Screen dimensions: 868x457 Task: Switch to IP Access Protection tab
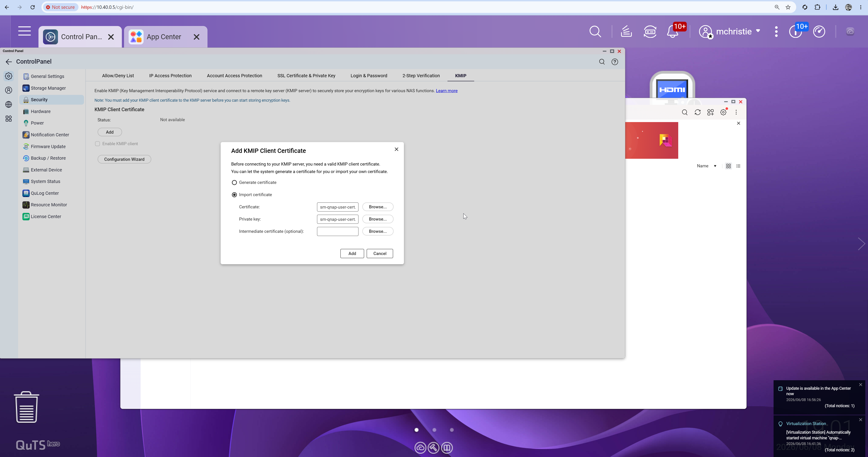(x=170, y=76)
